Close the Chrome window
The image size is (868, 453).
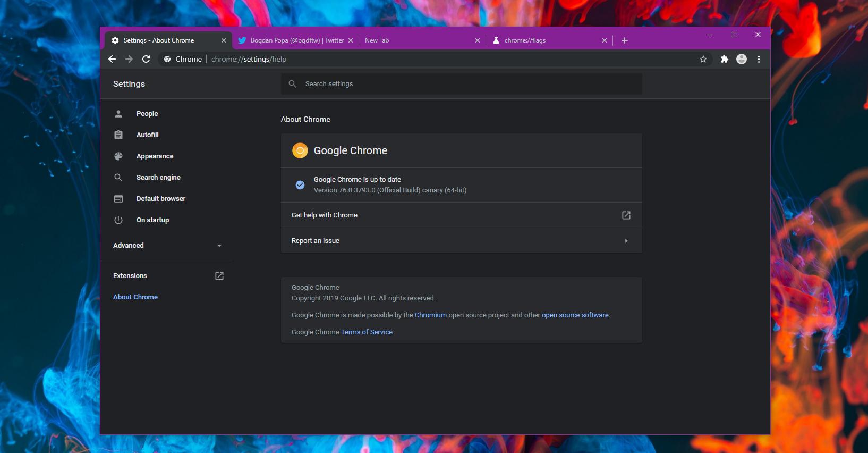pos(758,35)
